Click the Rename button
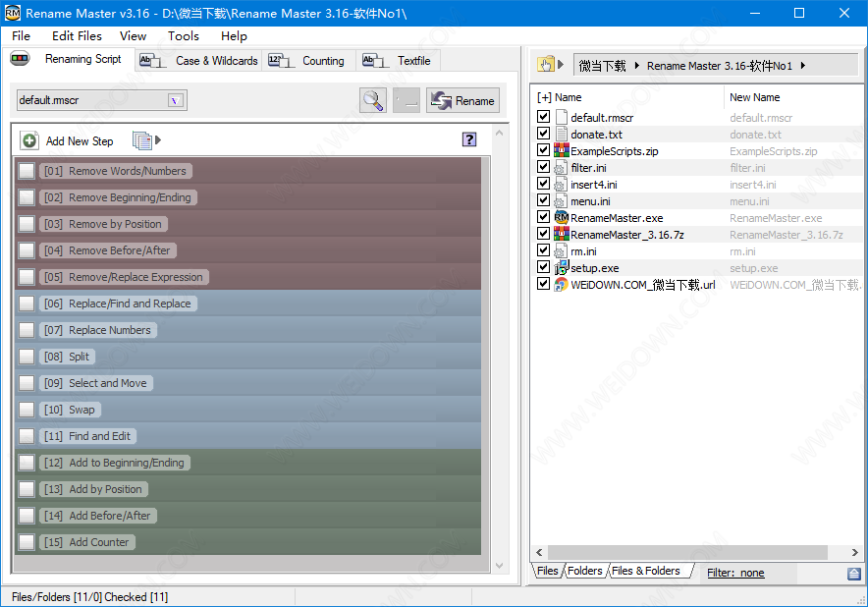 (x=462, y=100)
